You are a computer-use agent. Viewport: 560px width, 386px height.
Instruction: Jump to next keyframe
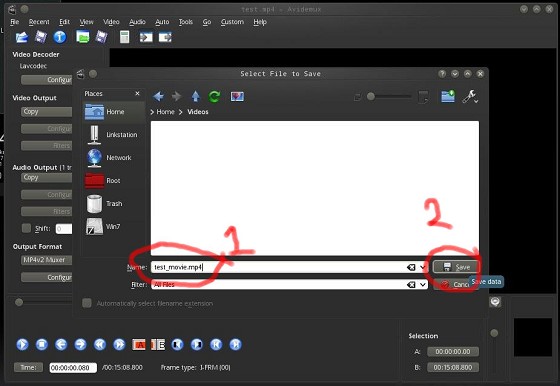119,345
